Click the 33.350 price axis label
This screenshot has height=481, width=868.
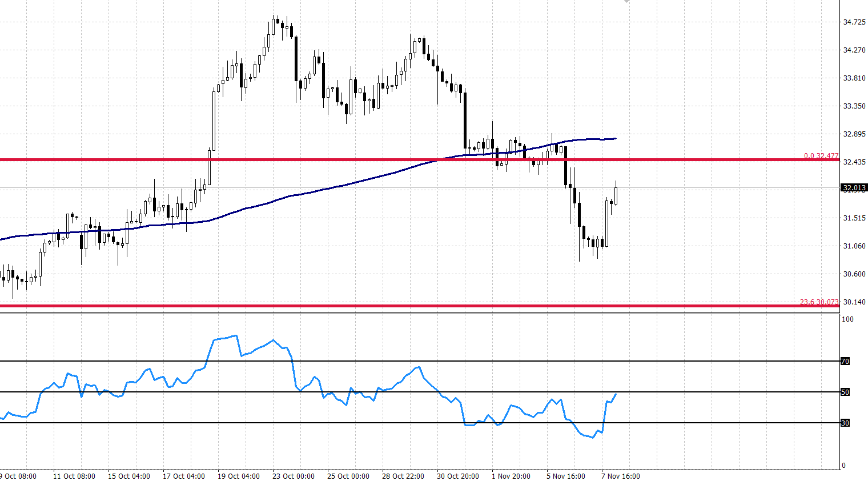click(x=854, y=106)
